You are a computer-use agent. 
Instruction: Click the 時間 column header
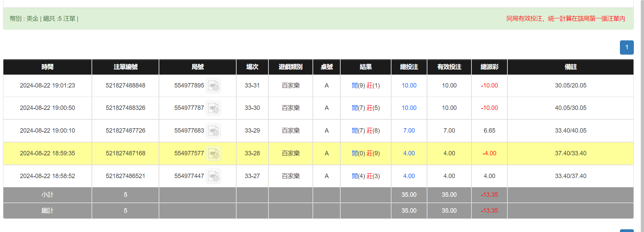click(x=47, y=67)
